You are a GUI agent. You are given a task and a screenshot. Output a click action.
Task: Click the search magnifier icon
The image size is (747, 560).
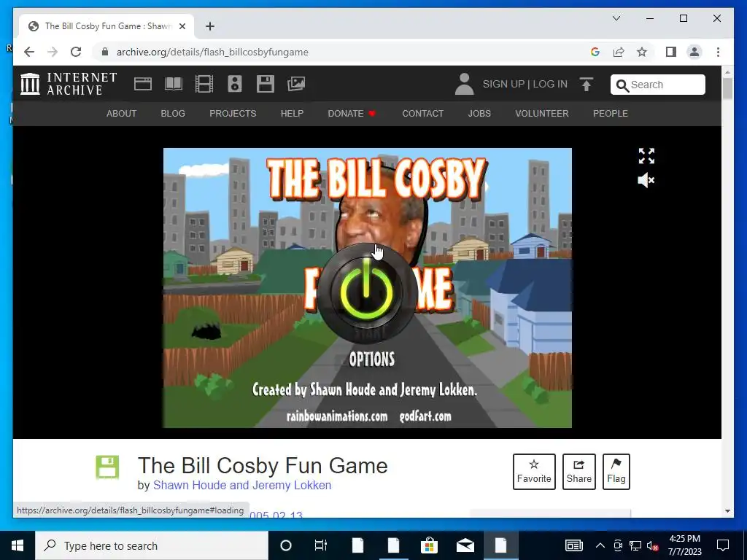pyautogui.click(x=622, y=85)
